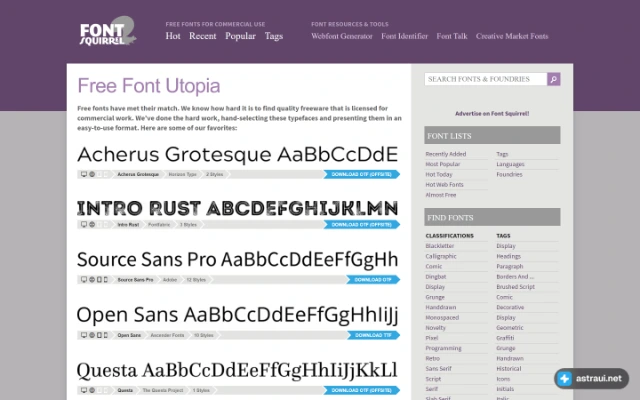Open the Recent fonts menu item

pos(202,36)
